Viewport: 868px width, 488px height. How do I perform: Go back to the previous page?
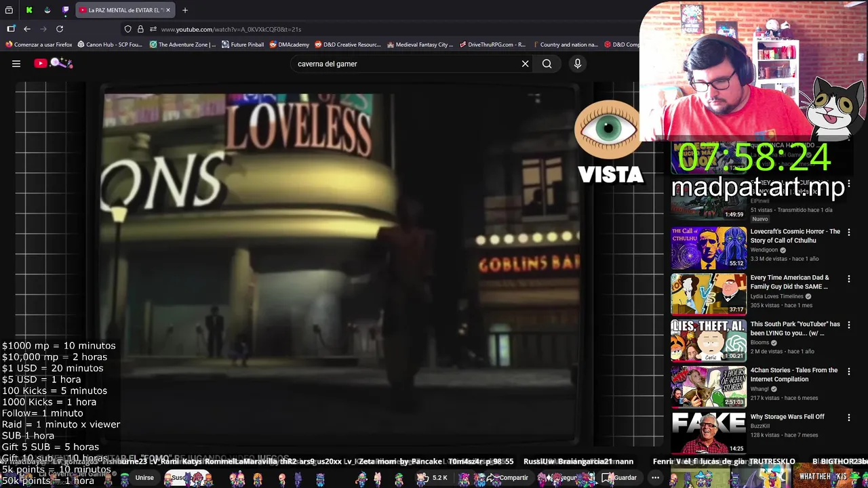click(x=27, y=29)
